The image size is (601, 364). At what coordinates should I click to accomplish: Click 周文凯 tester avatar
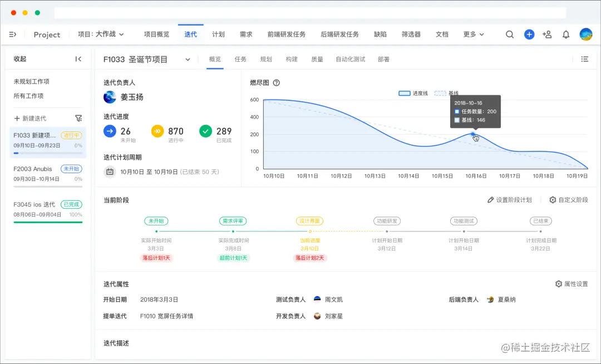coord(317,299)
